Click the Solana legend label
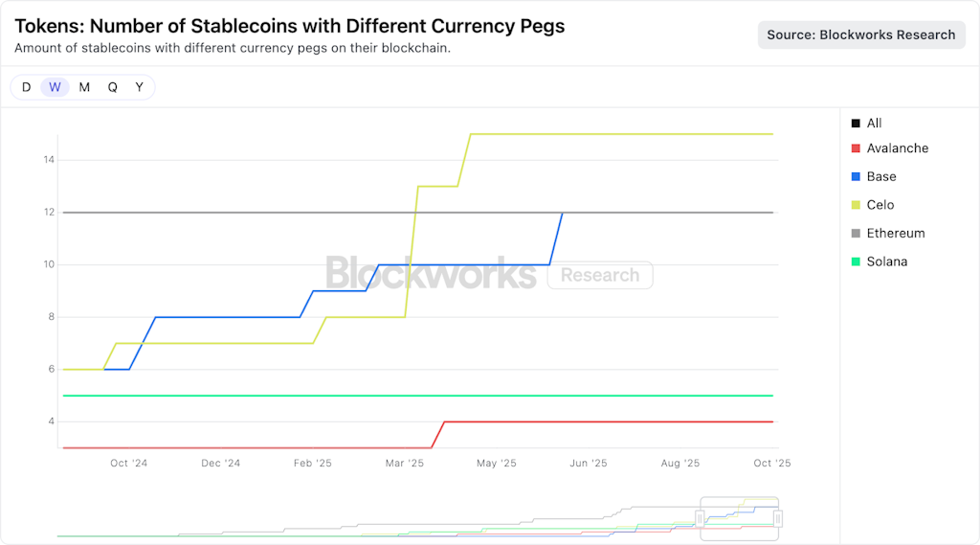The image size is (980, 545). (886, 261)
